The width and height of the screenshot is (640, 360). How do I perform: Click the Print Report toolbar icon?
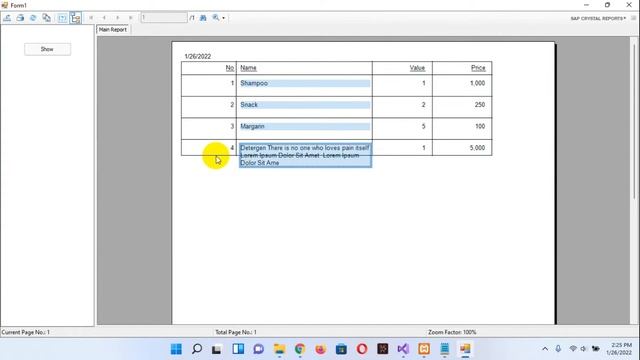pos(20,18)
